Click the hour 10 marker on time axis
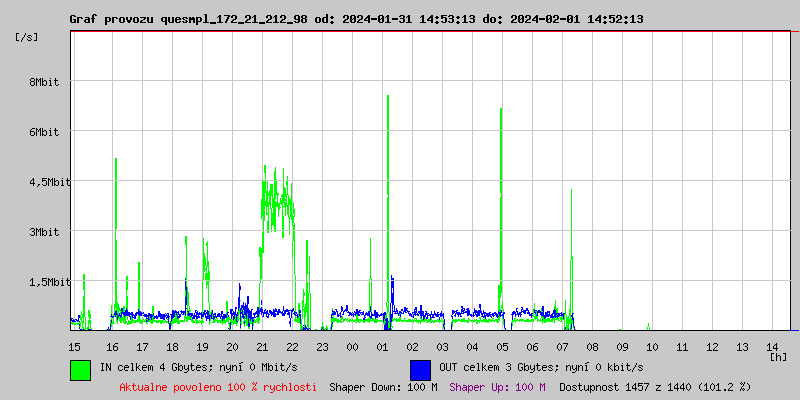The height and width of the screenshot is (400, 800). tap(651, 346)
